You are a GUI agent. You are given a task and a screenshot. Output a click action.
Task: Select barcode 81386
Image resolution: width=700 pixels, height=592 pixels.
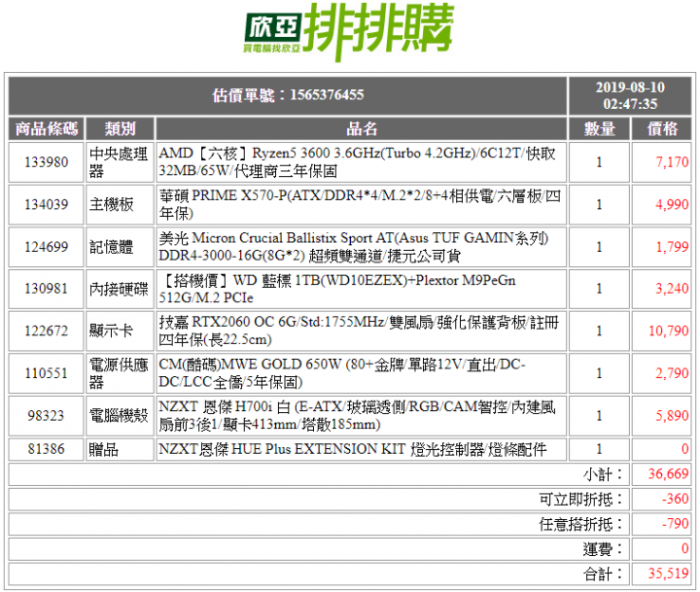46,449
